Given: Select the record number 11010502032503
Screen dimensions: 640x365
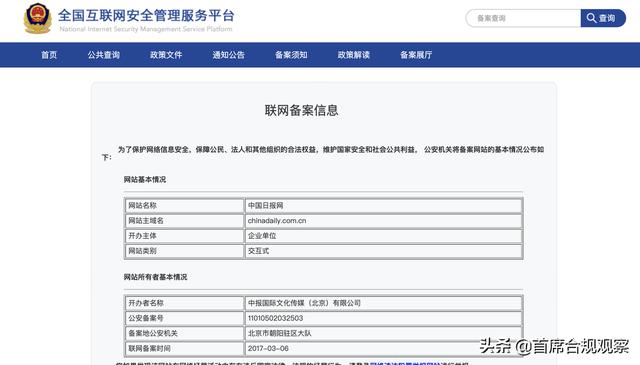Looking at the screenshot, I should [276, 318].
